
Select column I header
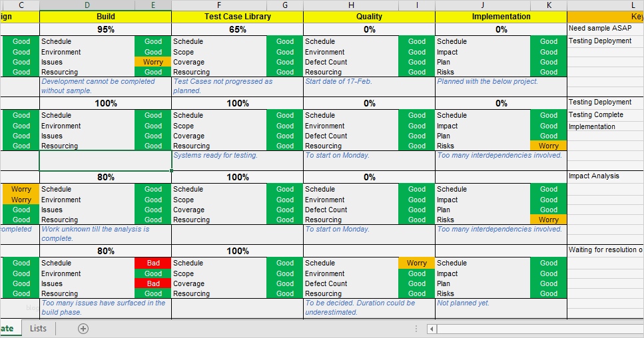(417, 5)
